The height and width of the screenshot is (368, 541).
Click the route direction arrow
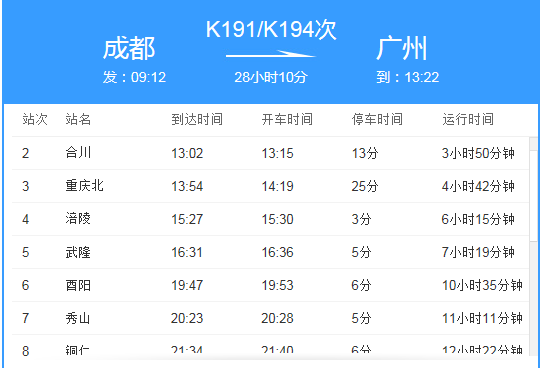coord(270,54)
